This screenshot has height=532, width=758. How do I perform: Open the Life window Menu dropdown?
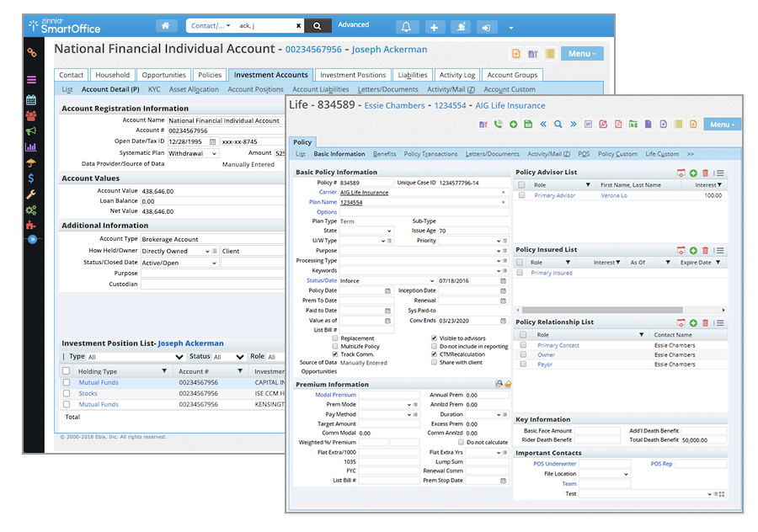tap(723, 125)
